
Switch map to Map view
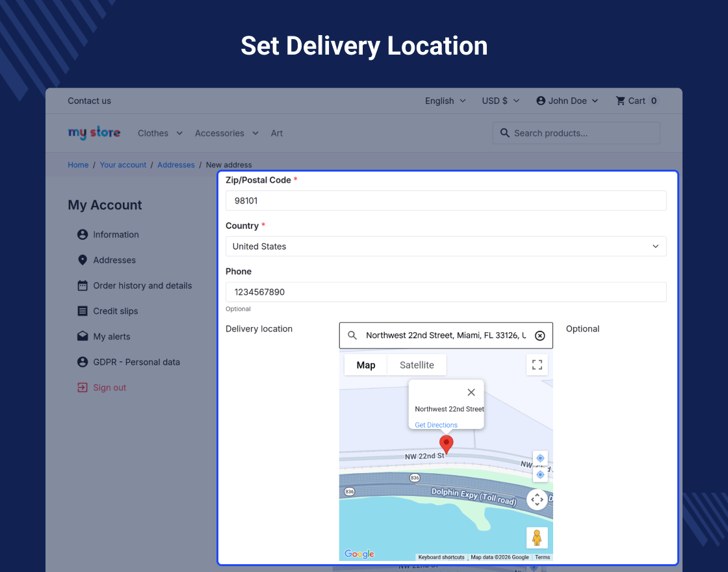[366, 365]
